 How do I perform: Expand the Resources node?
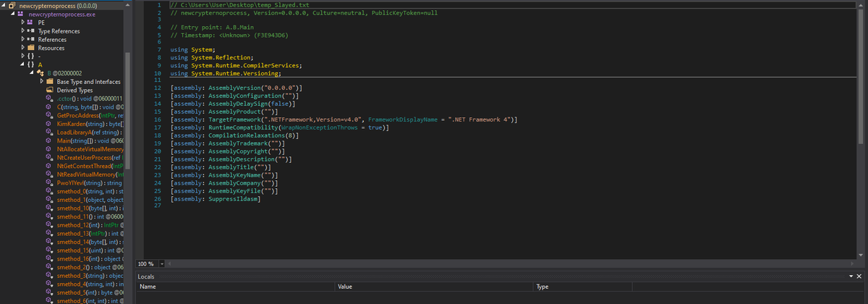[x=22, y=48]
